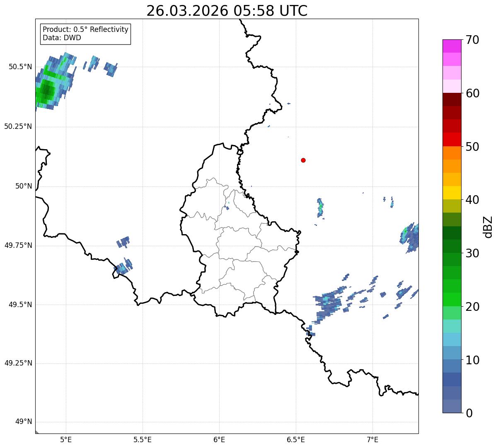Click the 49.25°N latitude tick label
The width and height of the screenshot is (498, 448).
18,363
